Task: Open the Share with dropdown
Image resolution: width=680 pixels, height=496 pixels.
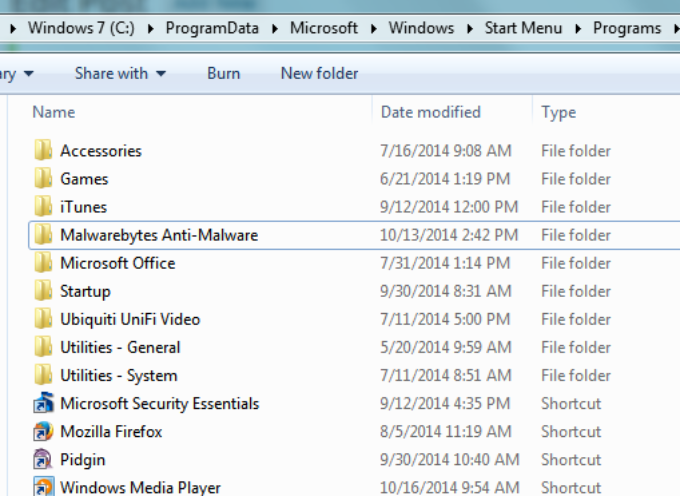Action: click(x=120, y=73)
